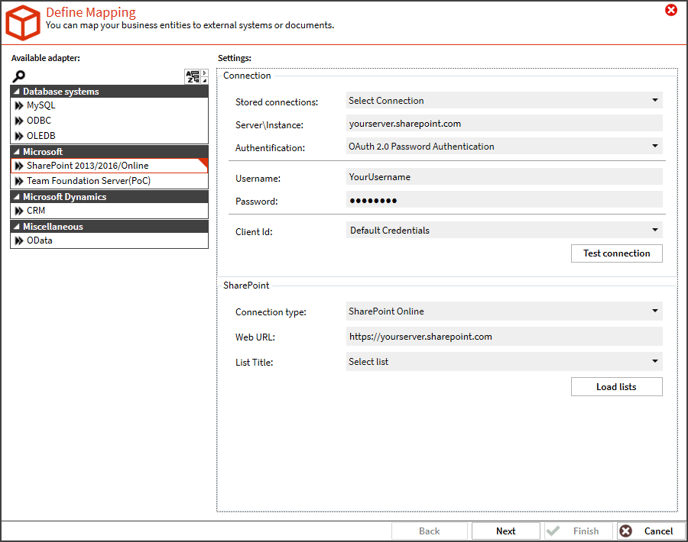Collapse the Microsoft adapter group

click(17, 152)
